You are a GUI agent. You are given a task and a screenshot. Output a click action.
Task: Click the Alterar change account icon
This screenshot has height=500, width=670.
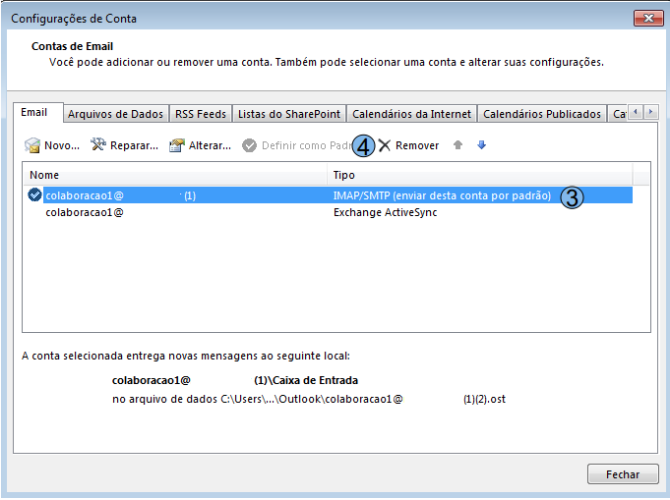point(176,146)
